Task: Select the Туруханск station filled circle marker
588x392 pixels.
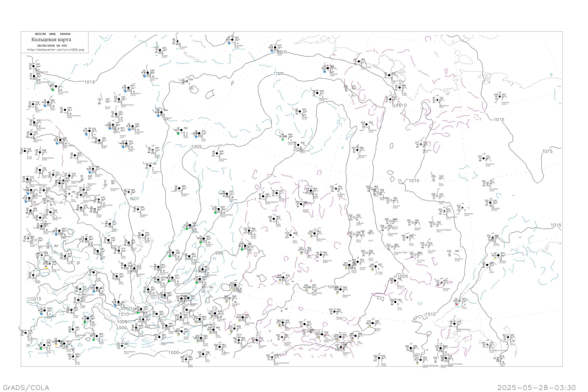Action: pos(148,73)
